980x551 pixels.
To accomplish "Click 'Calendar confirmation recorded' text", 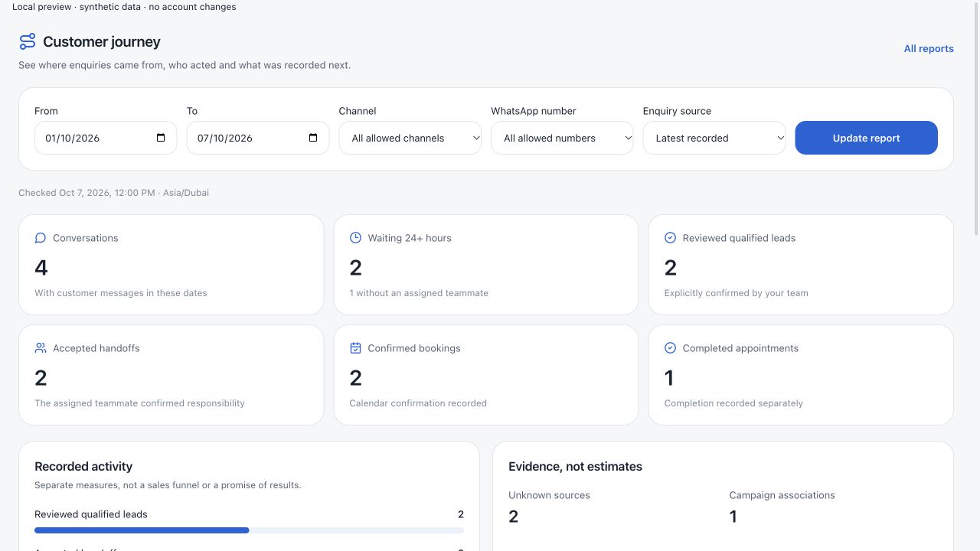I will coord(418,403).
